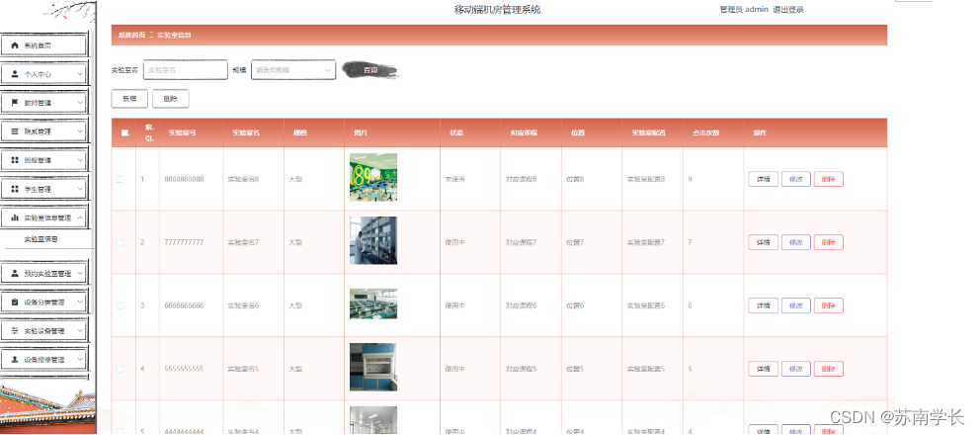The image size is (980, 435).
Task: Click the 状态 column header
Action: [456, 132]
